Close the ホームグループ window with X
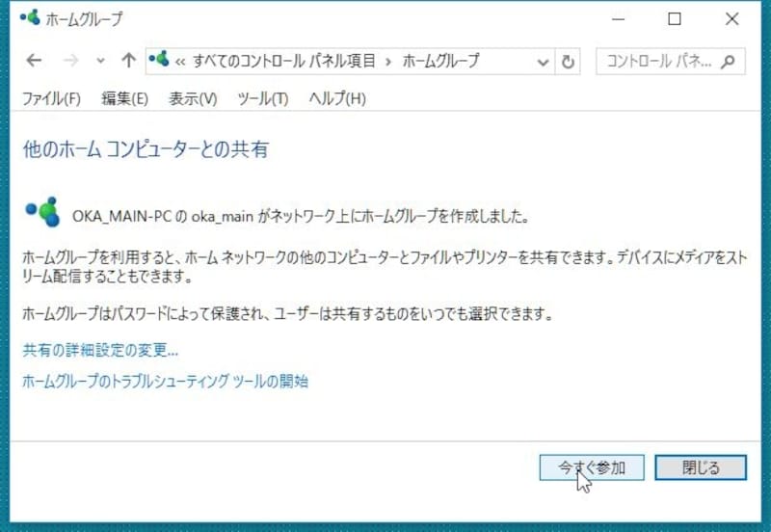 [x=731, y=19]
